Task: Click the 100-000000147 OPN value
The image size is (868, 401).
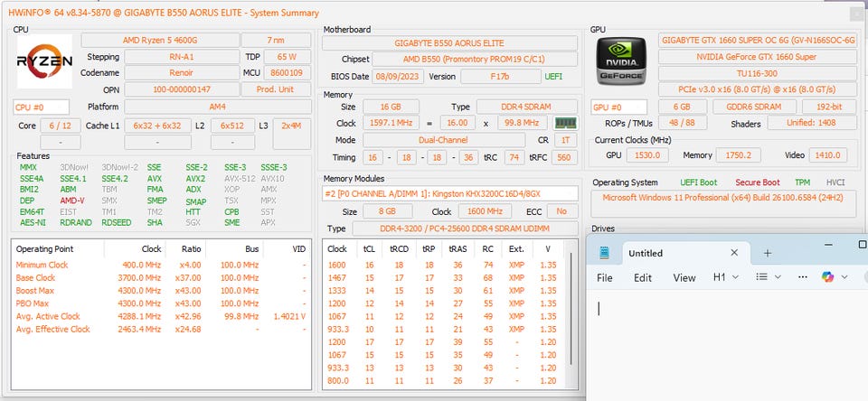Action: click(182, 89)
